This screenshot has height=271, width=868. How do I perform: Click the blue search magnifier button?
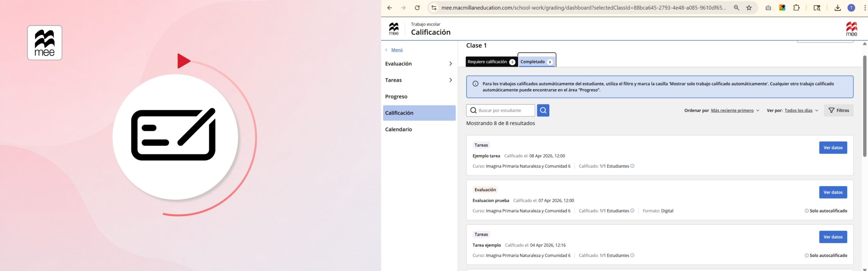[543, 110]
